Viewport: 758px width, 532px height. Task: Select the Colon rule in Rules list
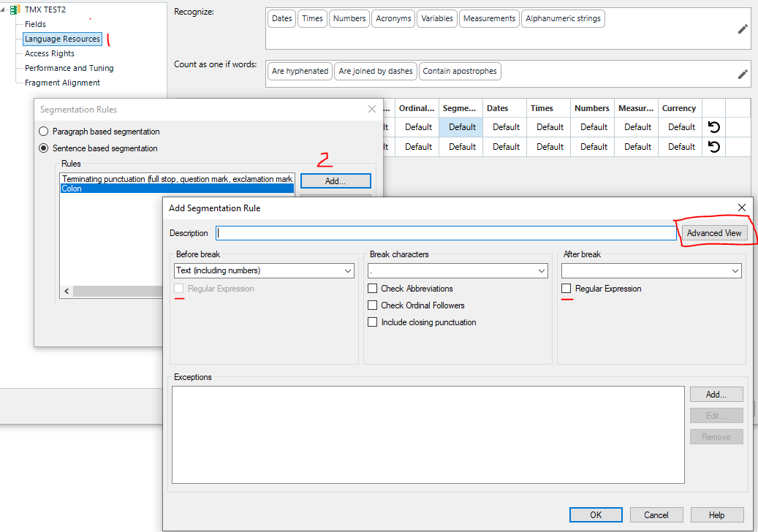point(177,189)
